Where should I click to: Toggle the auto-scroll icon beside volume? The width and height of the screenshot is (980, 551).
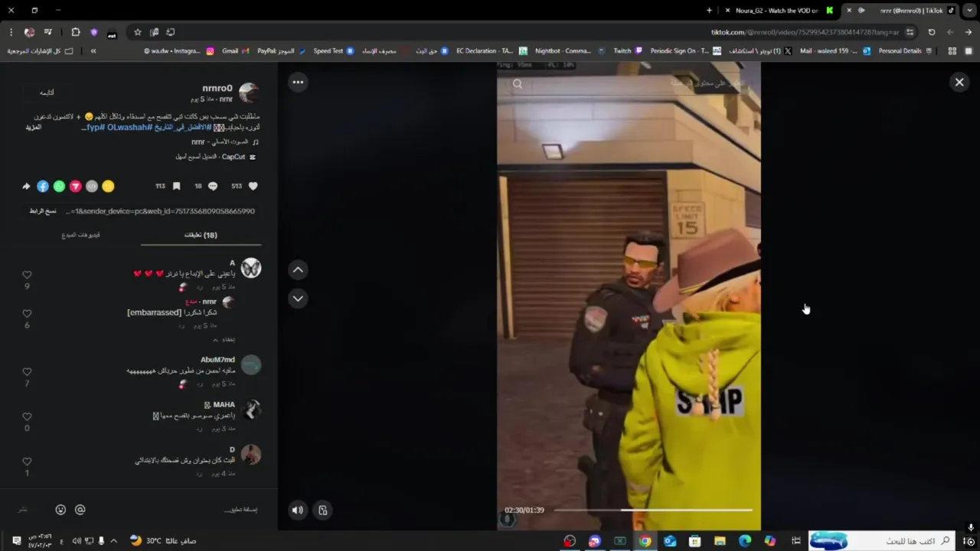coord(323,510)
